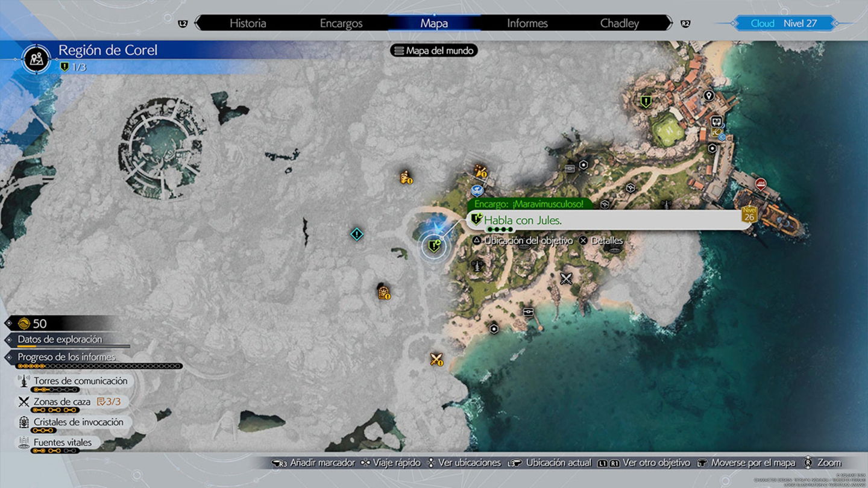
Task: Click the gold crystal icon in fogged area
Action: point(384,293)
